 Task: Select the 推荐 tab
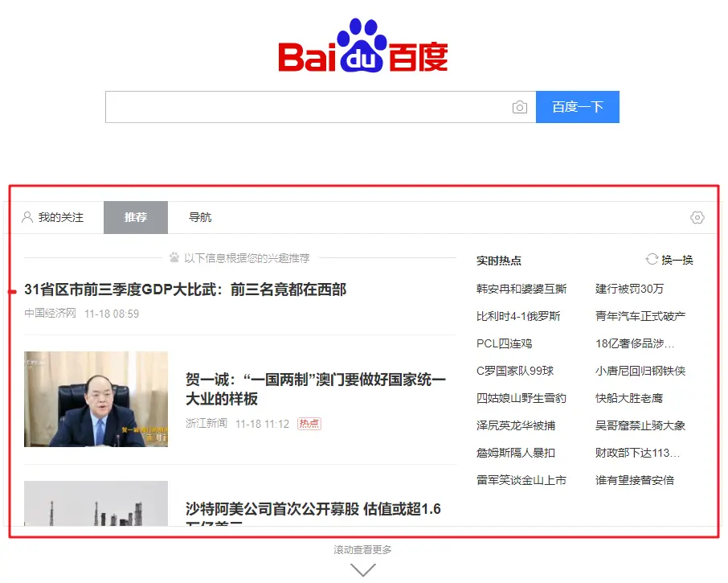click(136, 217)
